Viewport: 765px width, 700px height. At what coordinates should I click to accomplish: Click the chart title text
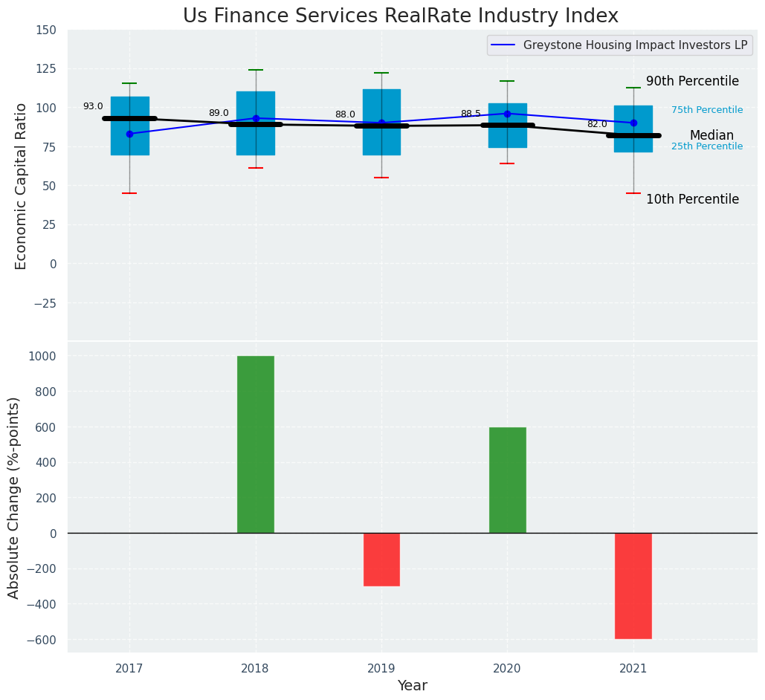400,16
